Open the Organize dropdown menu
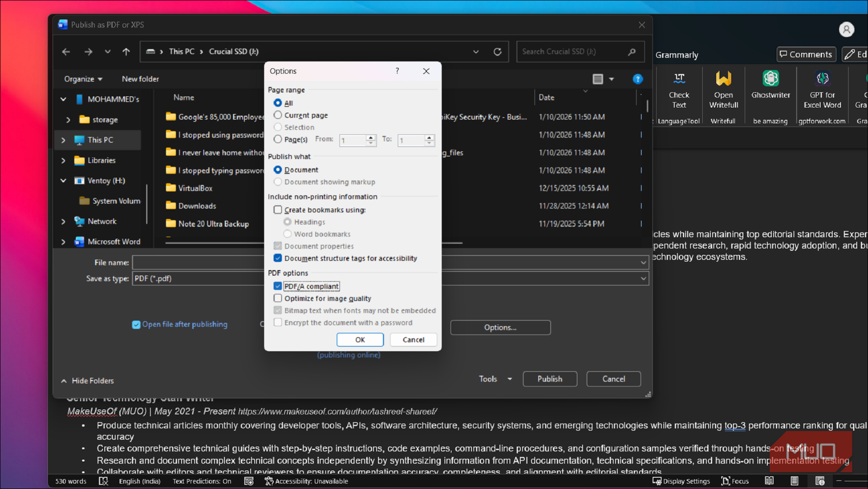Image resolution: width=868 pixels, height=489 pixels. pos(83,79)
